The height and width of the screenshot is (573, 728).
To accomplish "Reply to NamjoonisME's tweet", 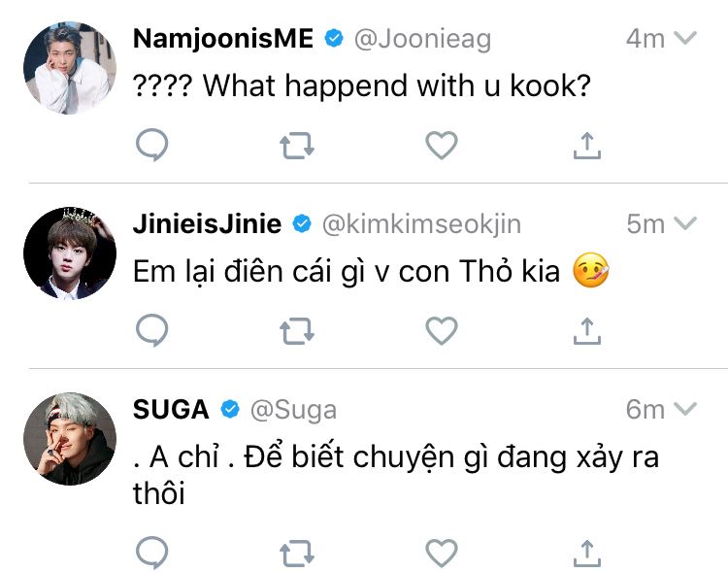I will 151,146.
